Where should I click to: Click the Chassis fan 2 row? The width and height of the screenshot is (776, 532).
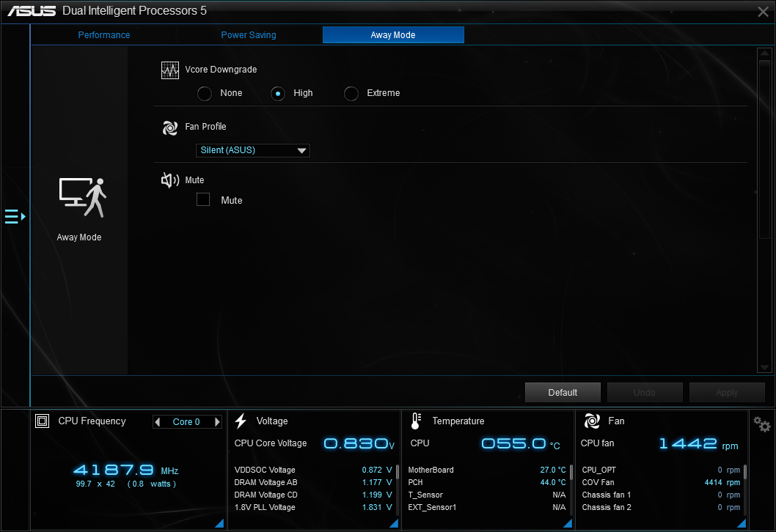click(661, 507)
